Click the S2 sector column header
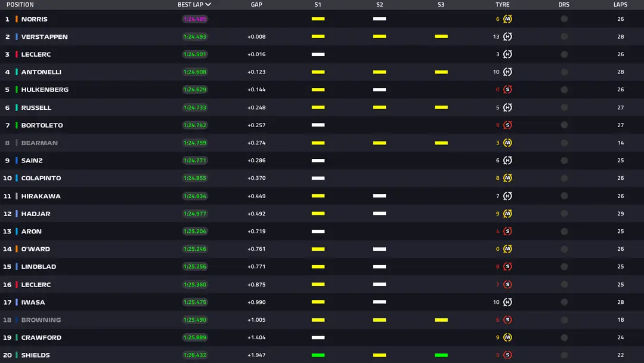The width and height of the screenshot is (644, 363). (x=379, y=5)
